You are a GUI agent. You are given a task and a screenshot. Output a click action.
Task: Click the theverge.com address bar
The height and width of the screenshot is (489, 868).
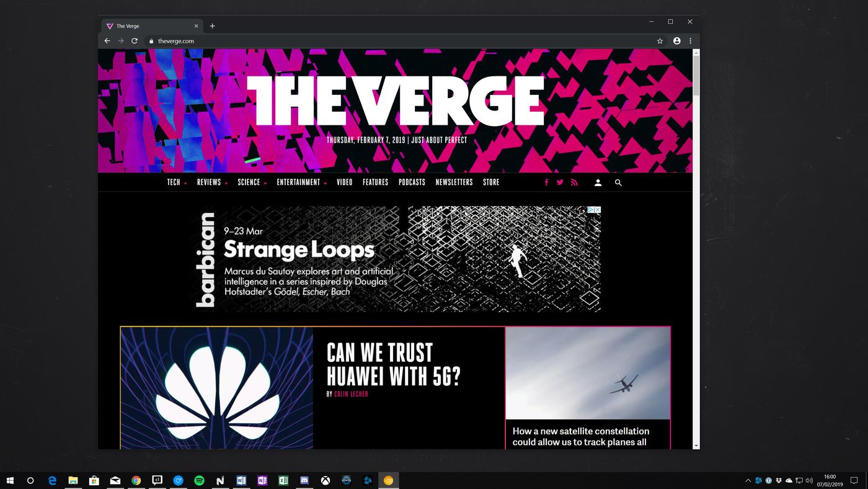click(x=397, y=41)
